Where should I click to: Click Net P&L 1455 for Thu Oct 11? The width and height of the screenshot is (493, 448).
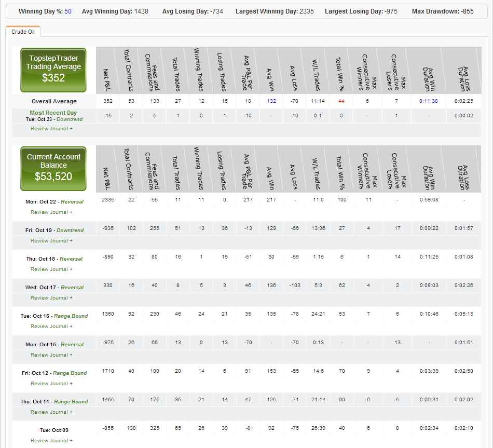(x=108, y=400)
